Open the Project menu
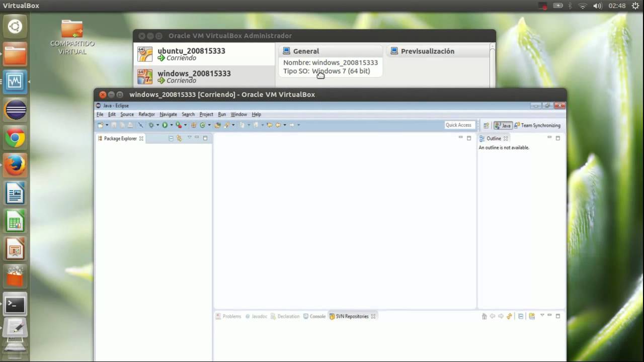The width and height of the screenshot is (644, 362). pos(206,115)
